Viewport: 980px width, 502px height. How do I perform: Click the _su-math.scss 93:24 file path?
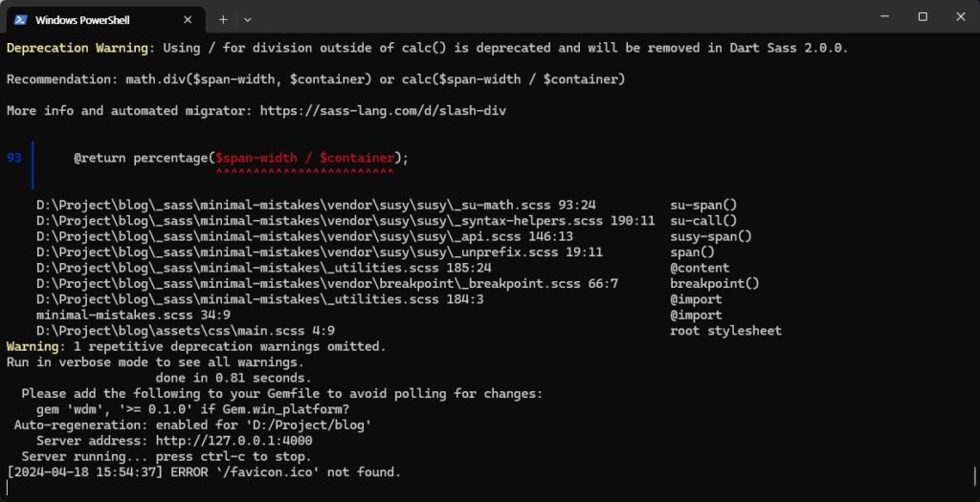point(316,205)
